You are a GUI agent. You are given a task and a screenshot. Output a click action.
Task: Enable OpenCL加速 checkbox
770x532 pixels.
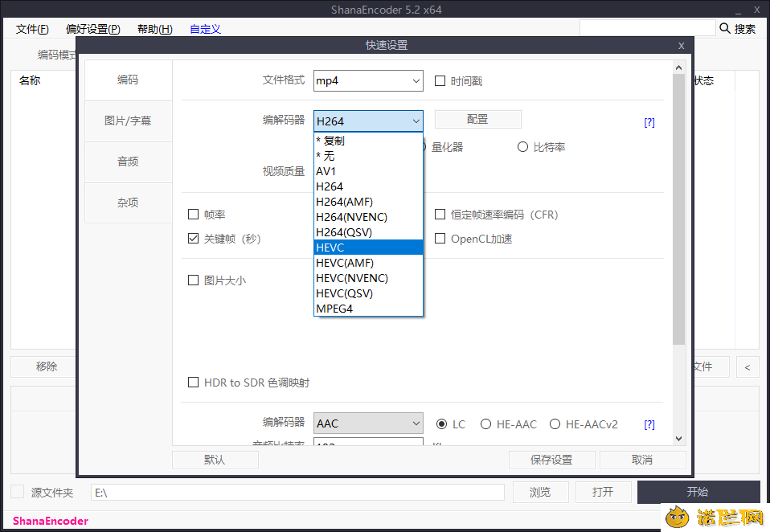click(440, 239)
